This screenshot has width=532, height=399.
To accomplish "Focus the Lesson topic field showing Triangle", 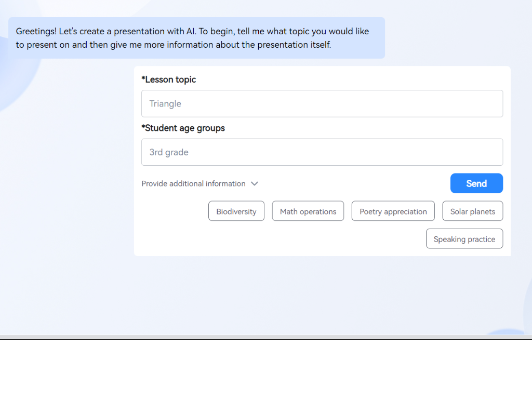I will 322,104.
